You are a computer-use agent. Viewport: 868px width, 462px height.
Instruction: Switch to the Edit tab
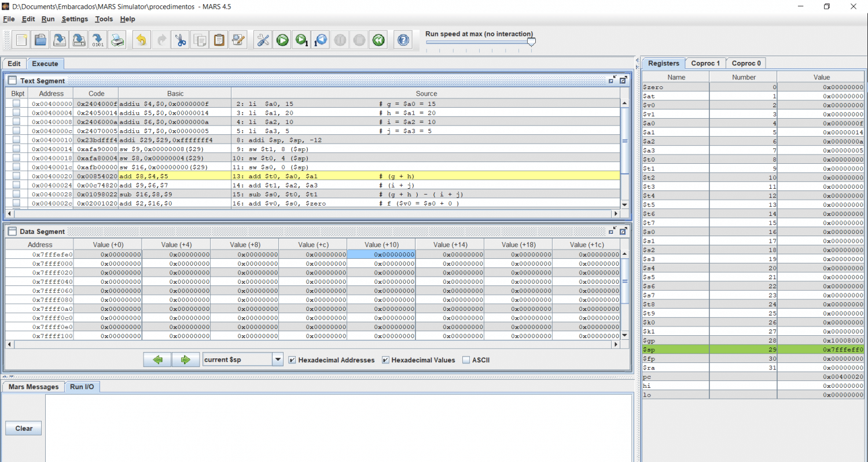[x=14, y=64]
